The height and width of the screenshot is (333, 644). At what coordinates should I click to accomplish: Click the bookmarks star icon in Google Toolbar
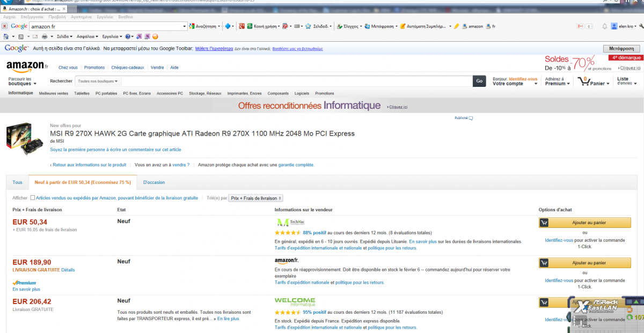point(308,26)
